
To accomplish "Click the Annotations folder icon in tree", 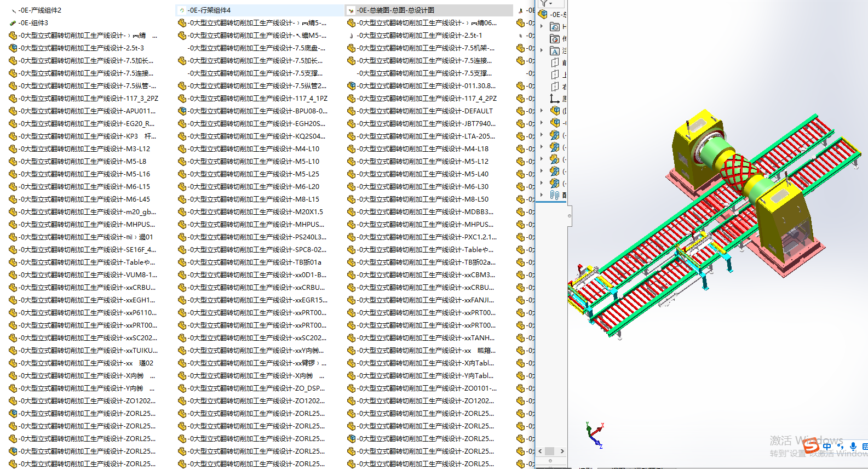I will point(555,51).
